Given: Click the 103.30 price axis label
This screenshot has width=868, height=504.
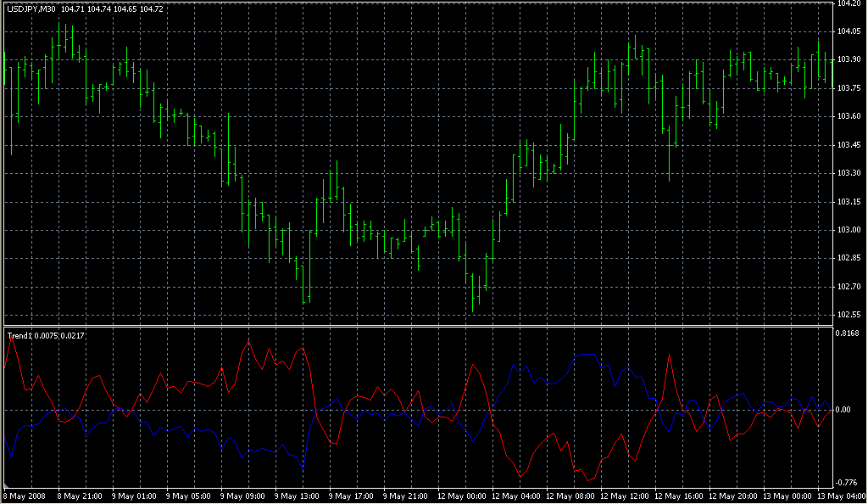Looking at the screenshot, I should [x=849, y=173].
